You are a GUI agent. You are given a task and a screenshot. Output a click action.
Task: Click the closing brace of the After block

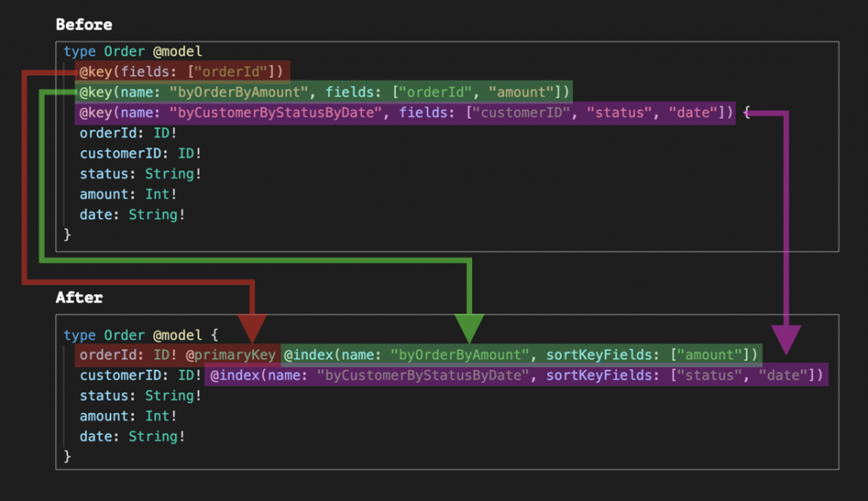pos(68,456)
